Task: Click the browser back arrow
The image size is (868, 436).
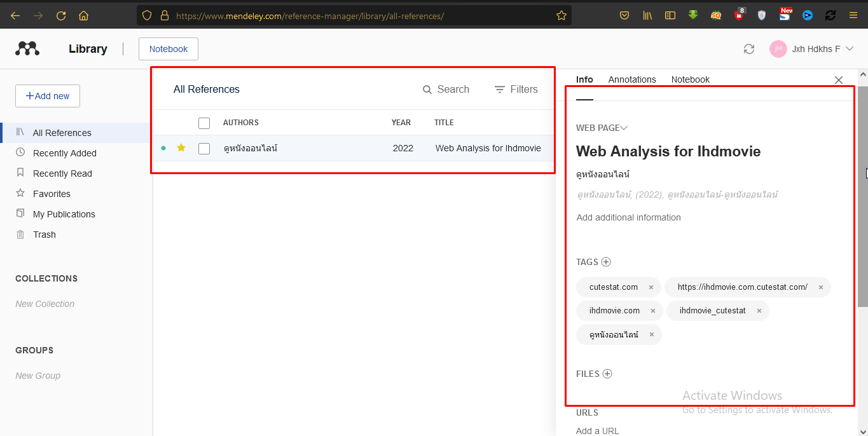Action: [15, 15]
